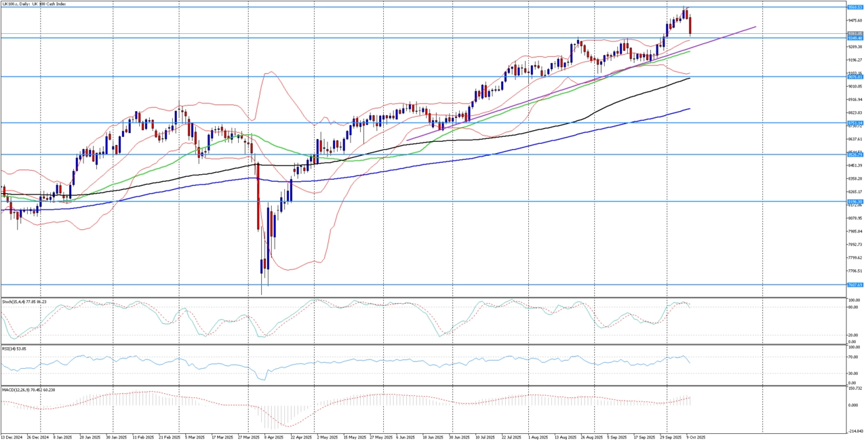Select the 8196.30 horizontal level price tag

(854, 201)
